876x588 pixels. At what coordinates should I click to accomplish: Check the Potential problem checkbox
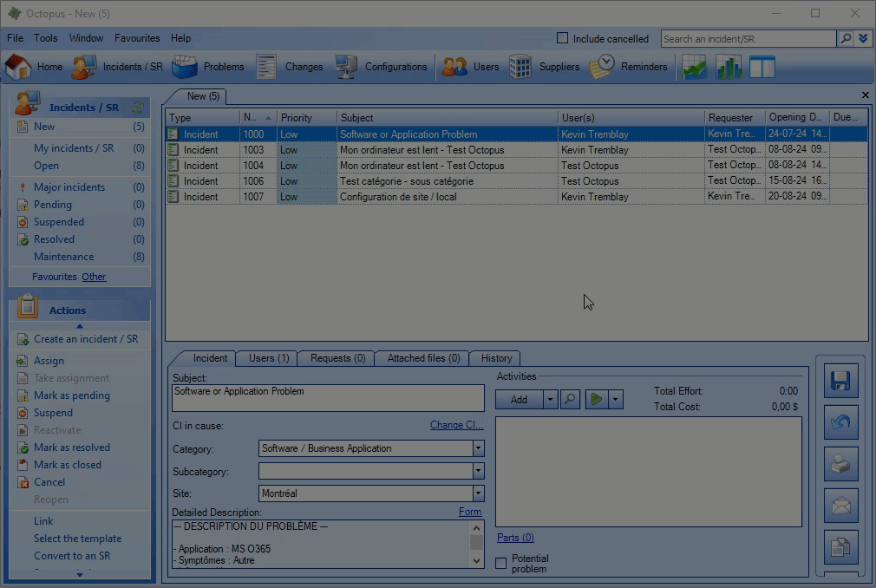coord(500,564)
